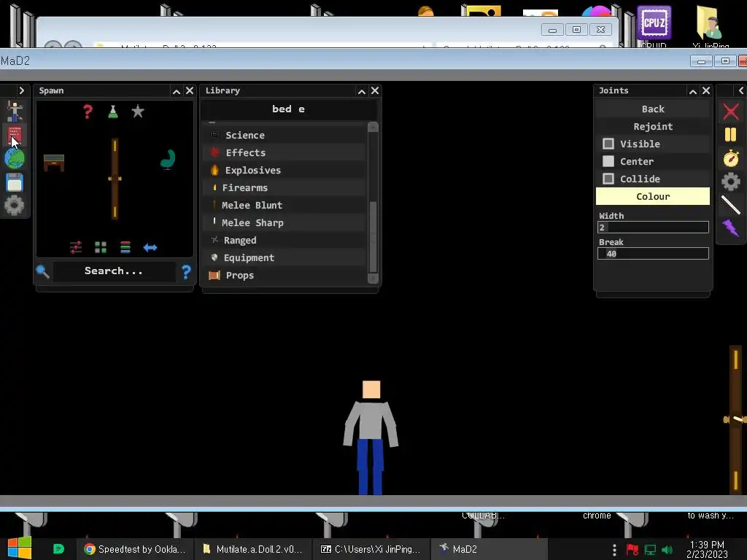Screen dimensions: 747x560
Task: Open the globe environment icon in sidebar
Action: point(15,158)
